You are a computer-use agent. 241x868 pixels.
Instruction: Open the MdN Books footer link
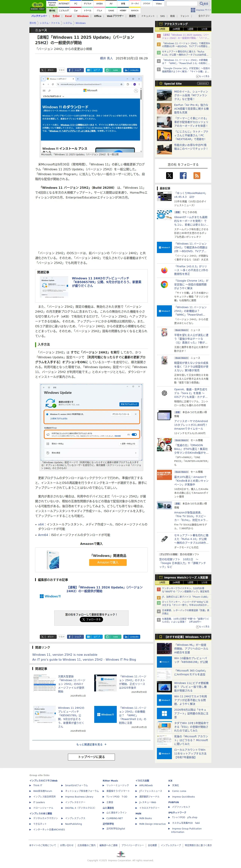tap(145, 818)
